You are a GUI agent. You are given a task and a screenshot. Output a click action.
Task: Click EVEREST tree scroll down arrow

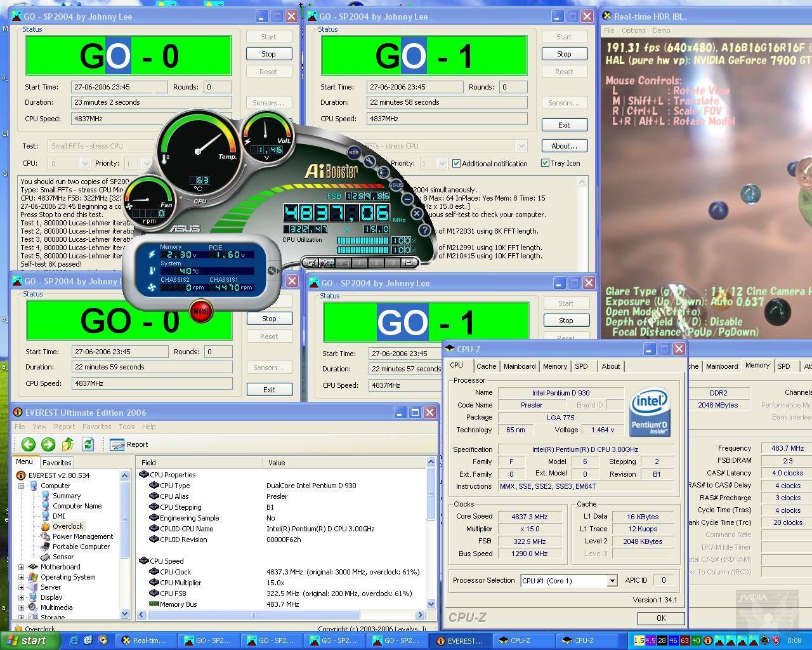[124, 614]
